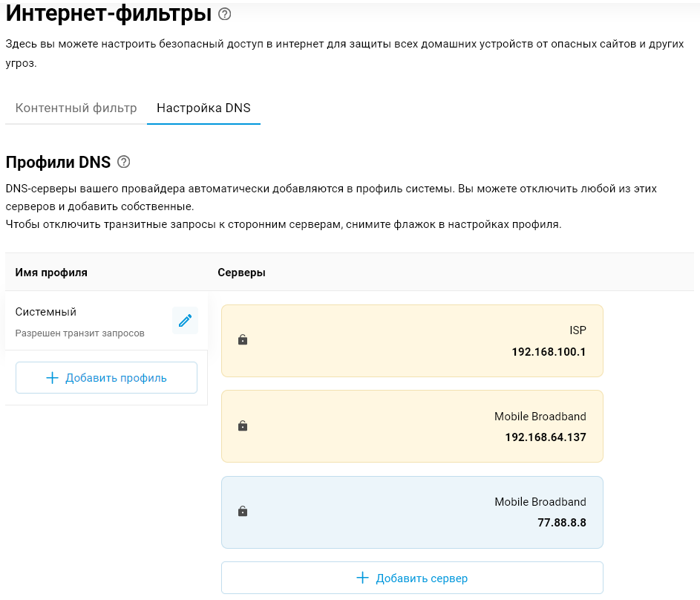Click the plus icon in Добавить профиль
This screenshot has width=700, height=600.
pos(52,378)
